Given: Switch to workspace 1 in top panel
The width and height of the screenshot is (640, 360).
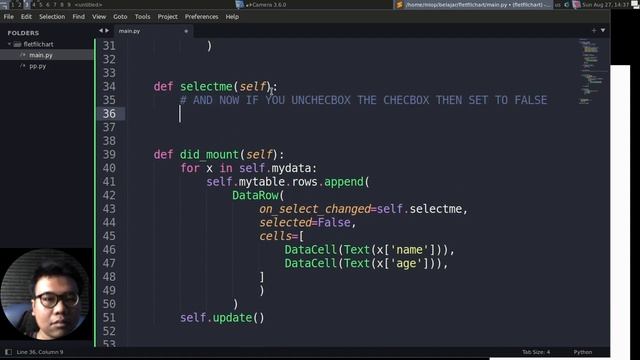Looking at the screenshot, I should point(13,4).
